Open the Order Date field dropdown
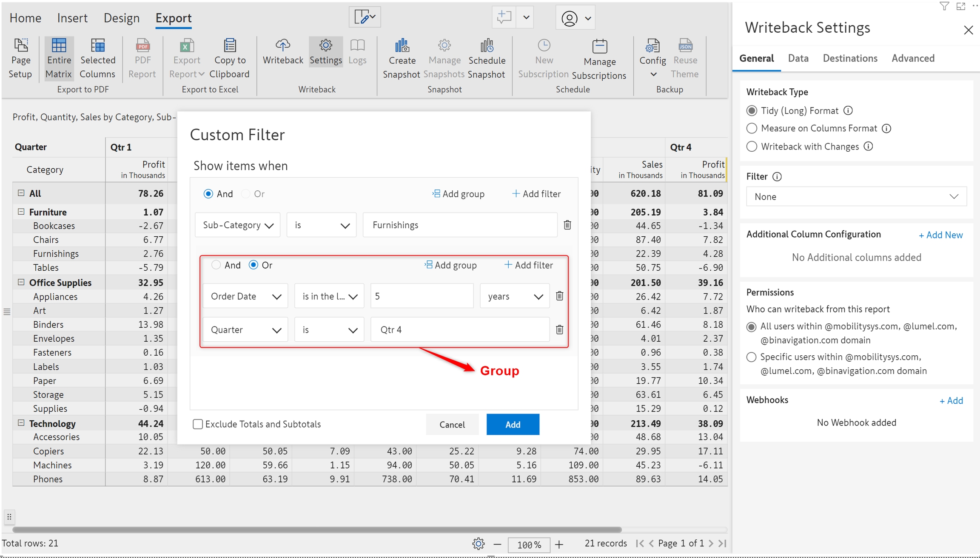980x558 pixels. [x=245, y=296]
